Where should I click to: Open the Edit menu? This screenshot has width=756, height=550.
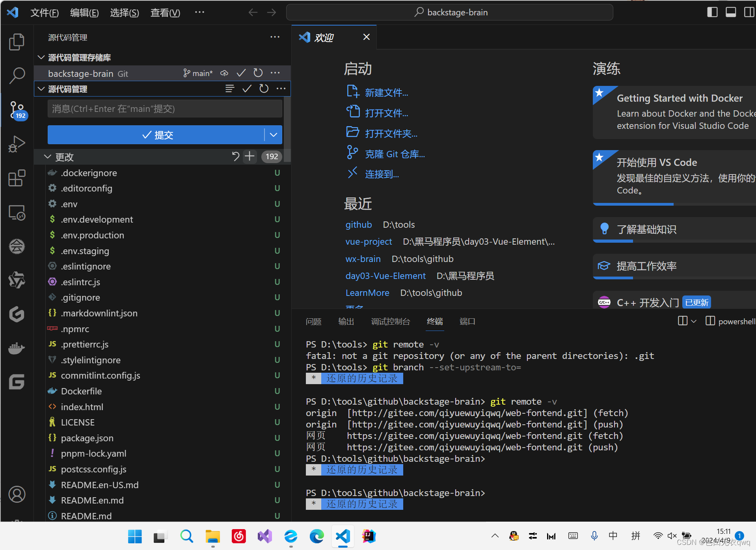click(x=84, y=13)
